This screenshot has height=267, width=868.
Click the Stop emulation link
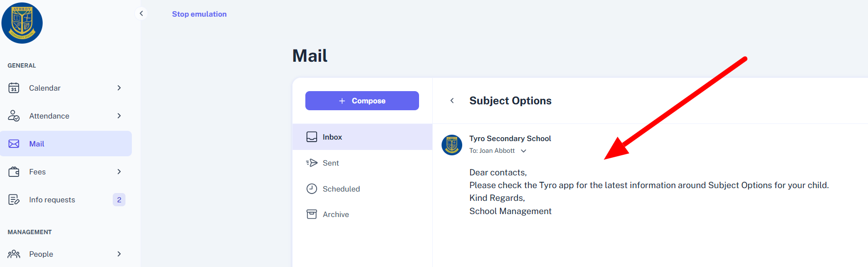[199, 14]
